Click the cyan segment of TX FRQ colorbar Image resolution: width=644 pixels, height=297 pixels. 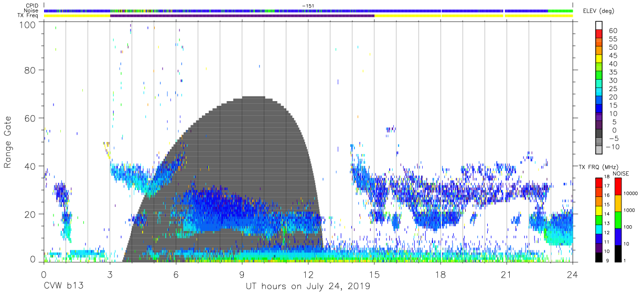pyautogui.click(x=599, y=228)
